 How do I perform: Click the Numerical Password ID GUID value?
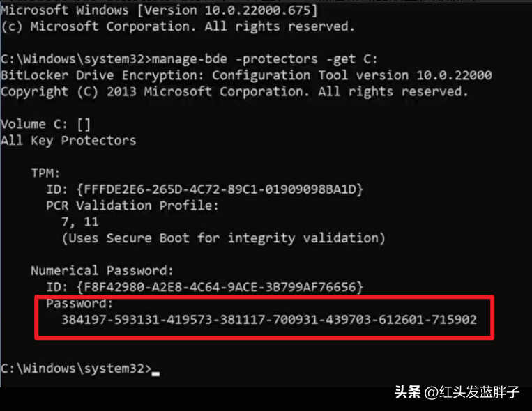click(x=220, y=287)
